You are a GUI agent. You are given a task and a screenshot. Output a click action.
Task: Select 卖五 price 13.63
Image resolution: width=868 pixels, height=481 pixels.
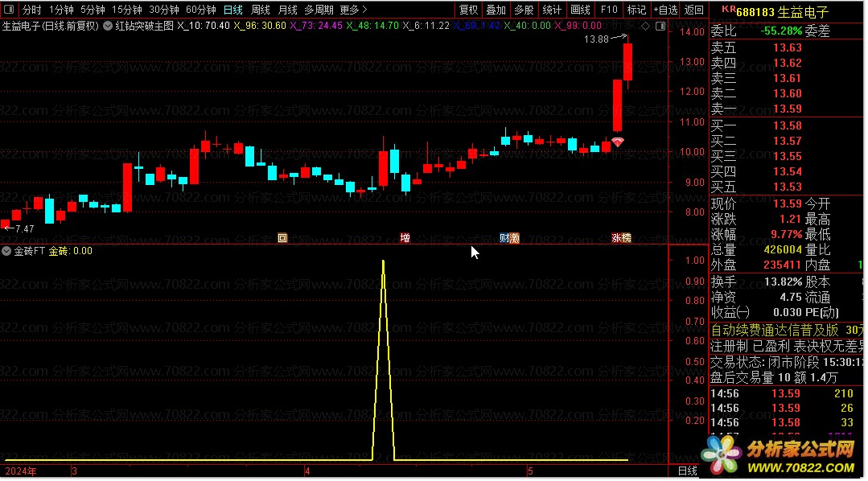pyautogui.click(x=788, y=47)
